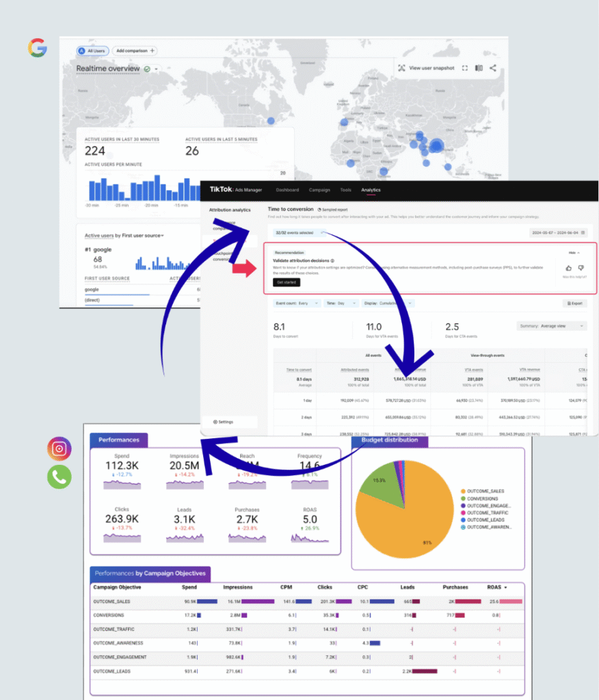This screenshot has width=599, height=700.
Task: Click the Export button
Action: (x=574, y=303)
